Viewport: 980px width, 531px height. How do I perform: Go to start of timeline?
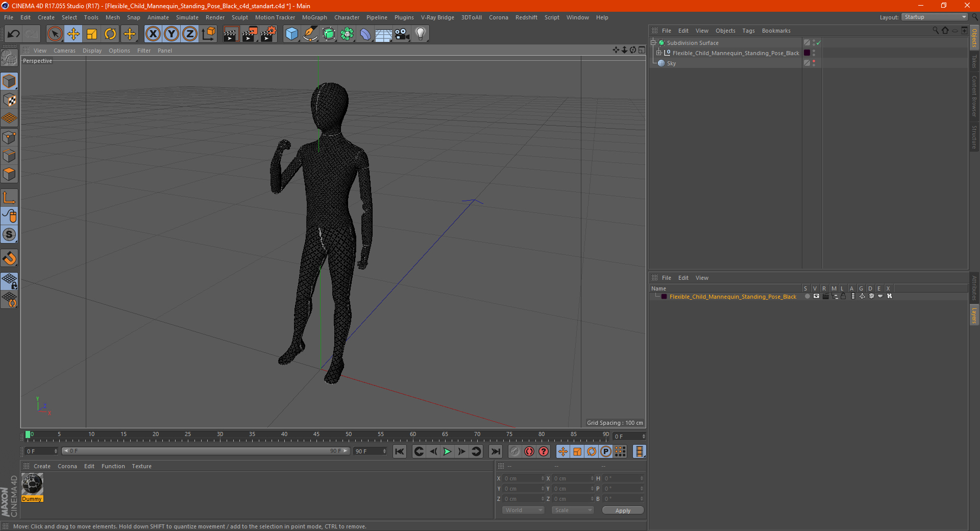399,451
